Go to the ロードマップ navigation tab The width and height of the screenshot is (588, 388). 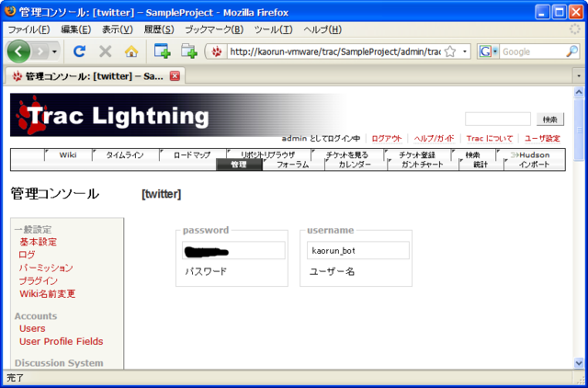pyautogui.click(x=192, y=154)
